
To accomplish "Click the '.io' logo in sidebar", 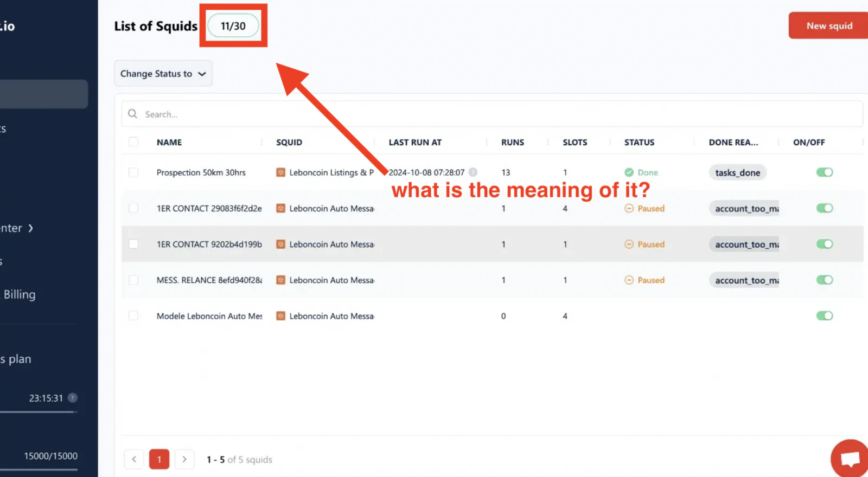I will [x=8, y=25].
